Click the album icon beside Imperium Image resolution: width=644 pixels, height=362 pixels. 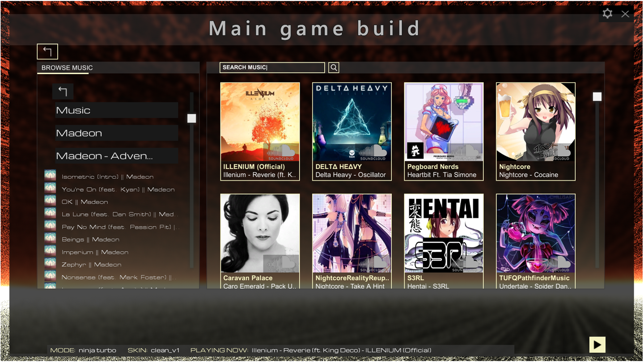click(x=50, y=250)
